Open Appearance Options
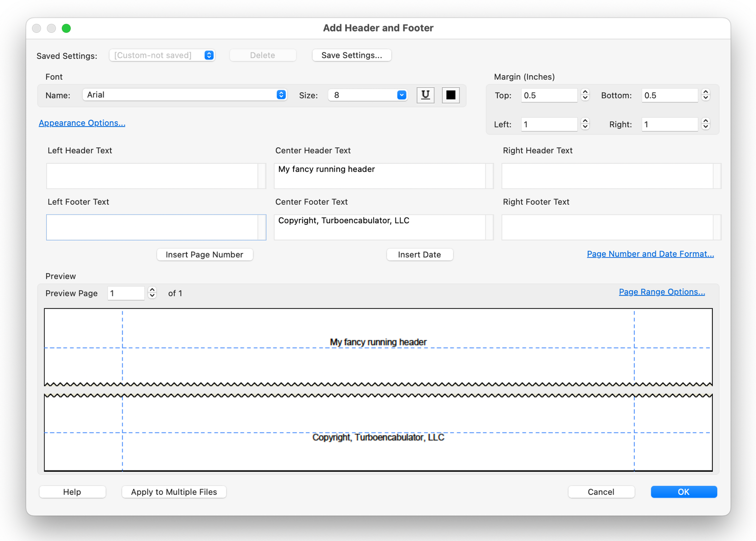Screen dimensions: 756x541 point(81,123)
